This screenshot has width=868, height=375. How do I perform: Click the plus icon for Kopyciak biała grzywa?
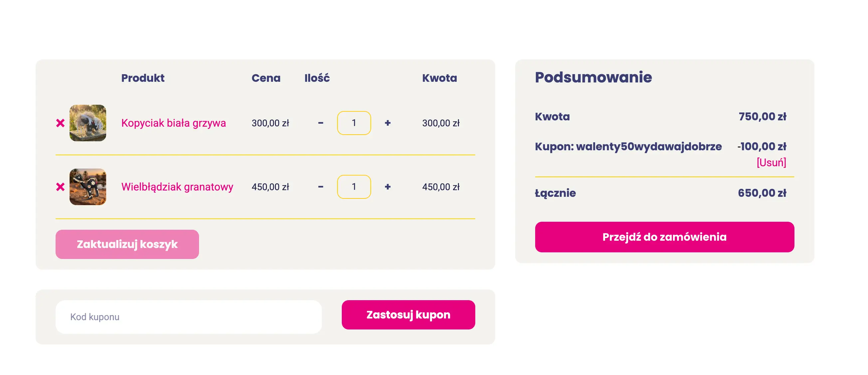(x=388, y=123)
